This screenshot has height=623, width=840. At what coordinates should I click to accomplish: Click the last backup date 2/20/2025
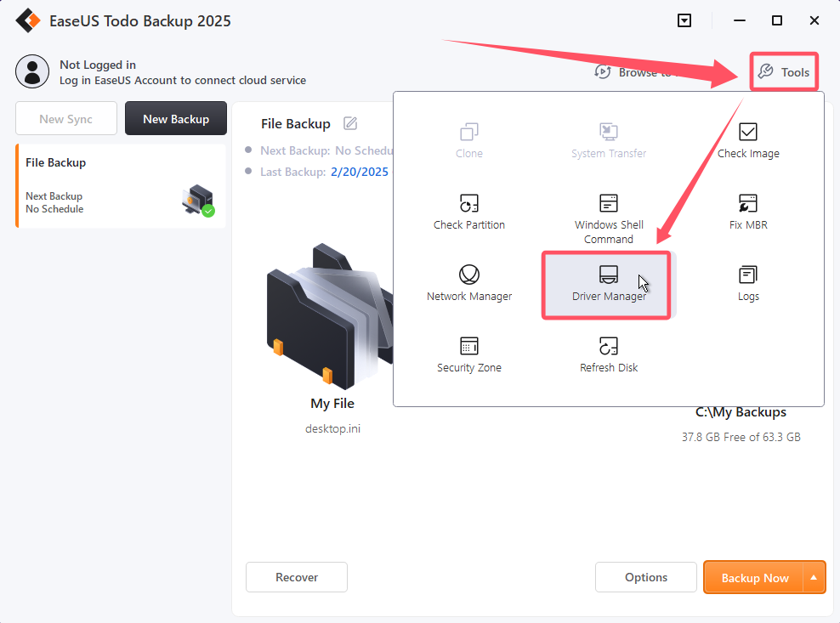[360, 172]
